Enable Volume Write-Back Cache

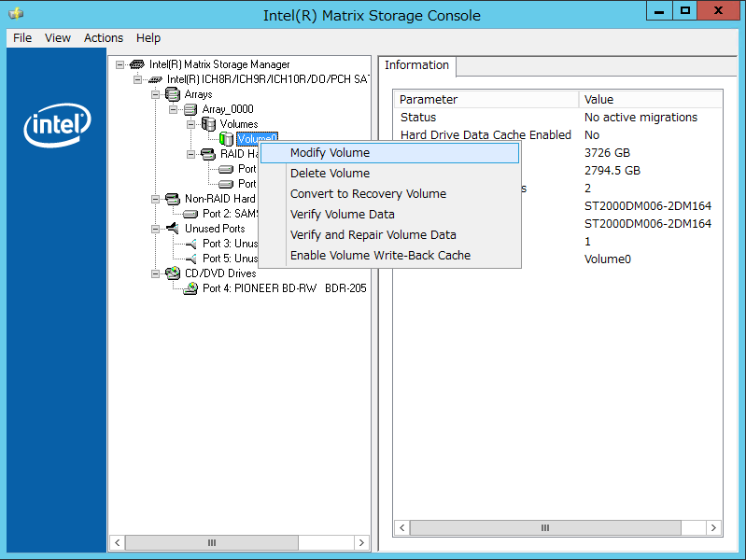point(380,256)
